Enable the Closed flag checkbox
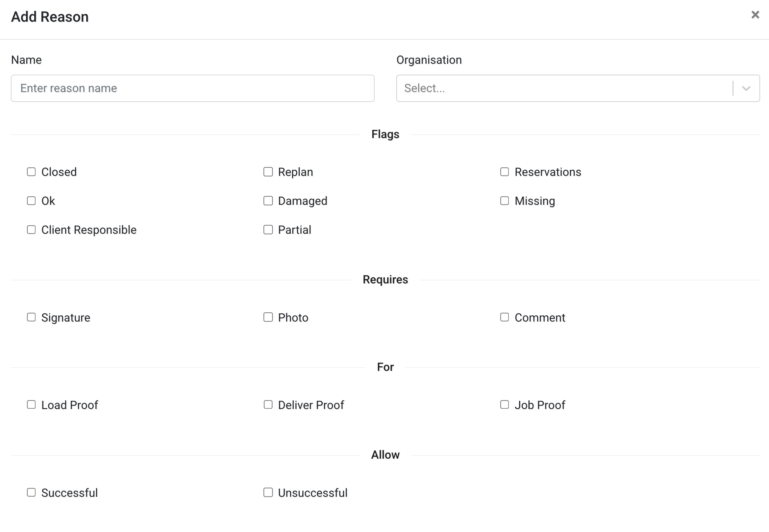 click(x=31, y=172)
